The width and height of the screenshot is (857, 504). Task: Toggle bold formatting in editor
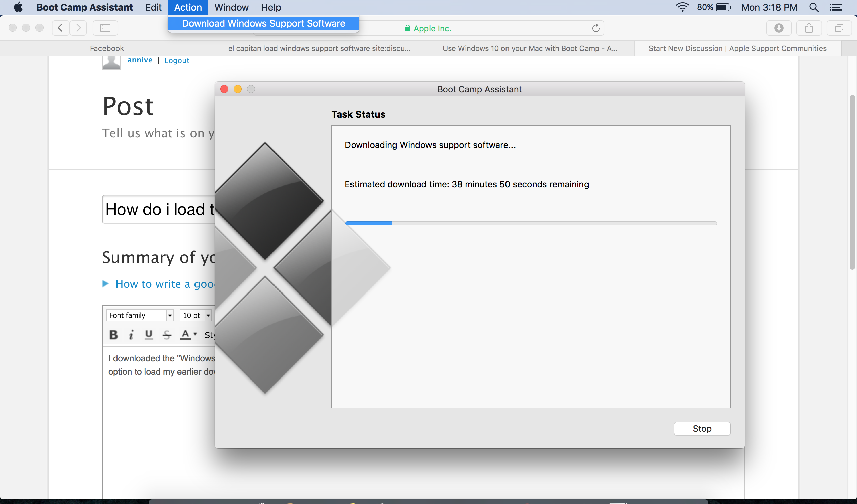[x=113, y=335]
